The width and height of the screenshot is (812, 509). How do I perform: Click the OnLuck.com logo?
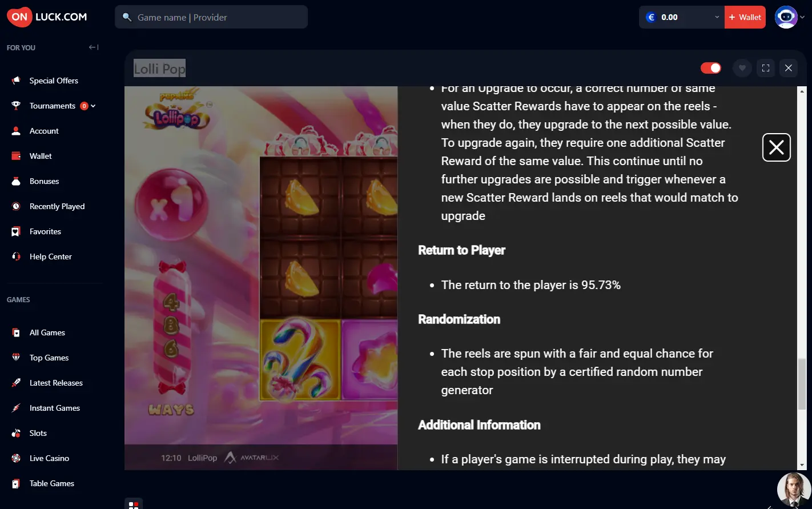47,17
